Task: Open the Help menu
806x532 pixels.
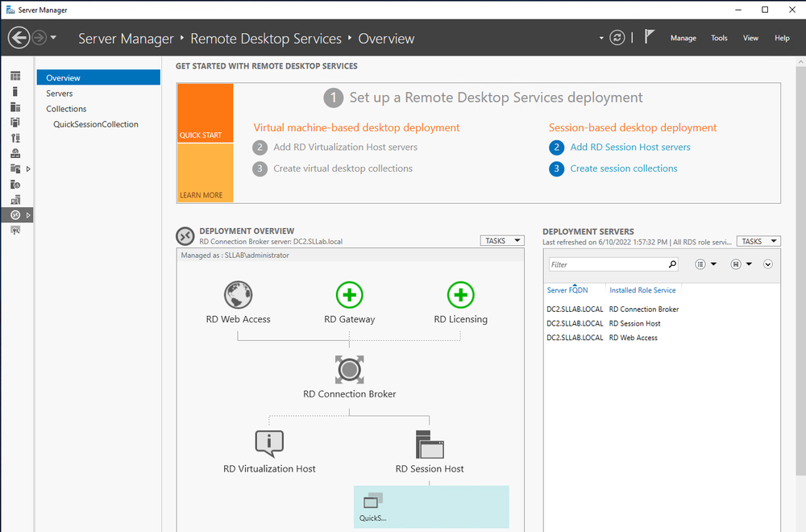Action: pyautogui.click(x=782, y=38)
